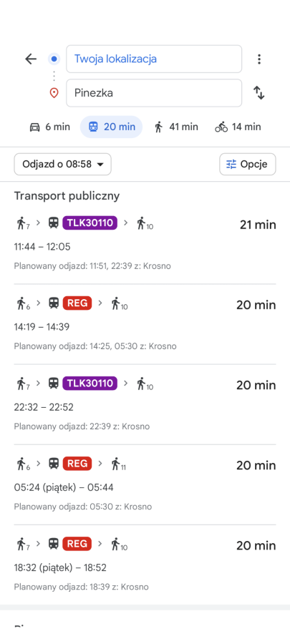The image size is (290, 644).
Task: Select the transit 20 min travel mode
Action: pyautogui.click(x=111, y=127)
